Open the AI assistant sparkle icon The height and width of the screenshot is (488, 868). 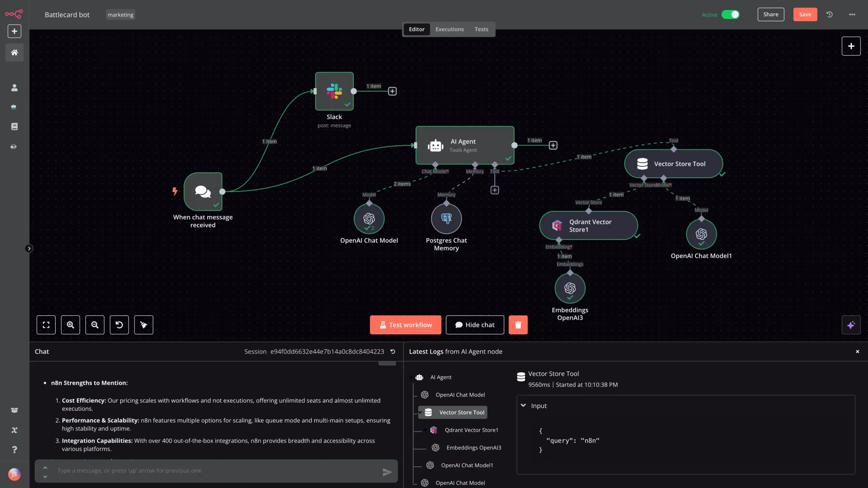click(851, 325)
